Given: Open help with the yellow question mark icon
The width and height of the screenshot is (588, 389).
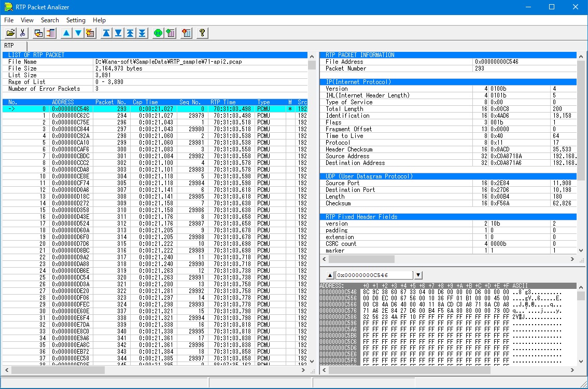Looking at the screenshot, I should [x=202, y=33].
